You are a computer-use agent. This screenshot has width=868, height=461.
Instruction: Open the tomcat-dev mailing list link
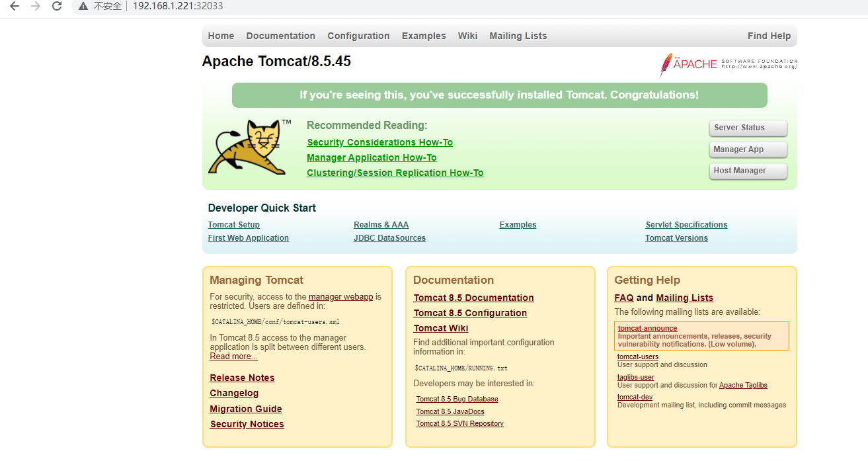(635, 397)
